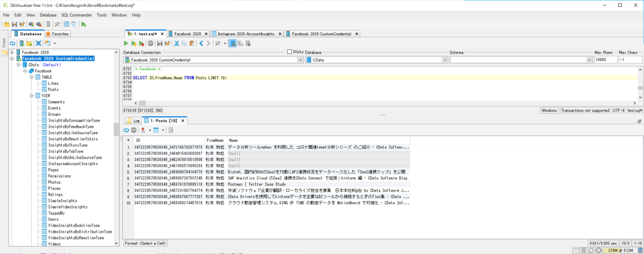This screenshot has width=644, height=254.
Task: Close the Posts [10] result tab
Action: point(182,121)
